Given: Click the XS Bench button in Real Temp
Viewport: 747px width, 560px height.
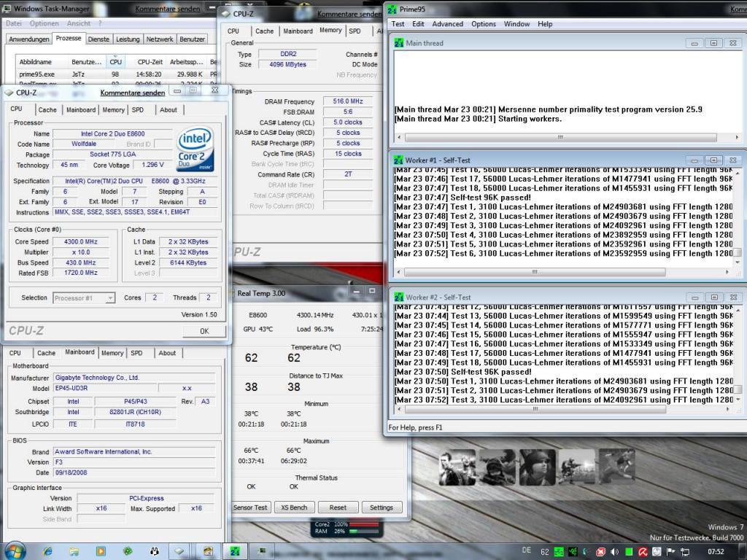Looking at the screenshot, I should click(x=294, y=507).
